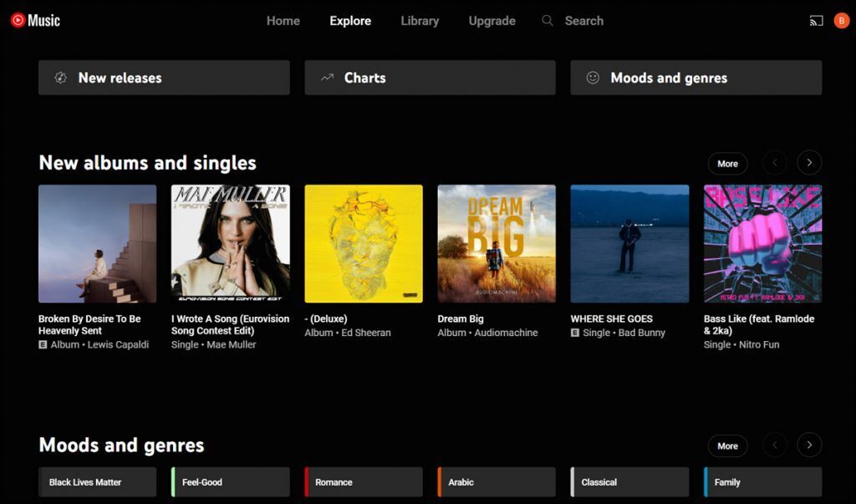Click the previous arrow on New albums carousel
This screenshot has height=504, width=856.
tap(777, 163)
